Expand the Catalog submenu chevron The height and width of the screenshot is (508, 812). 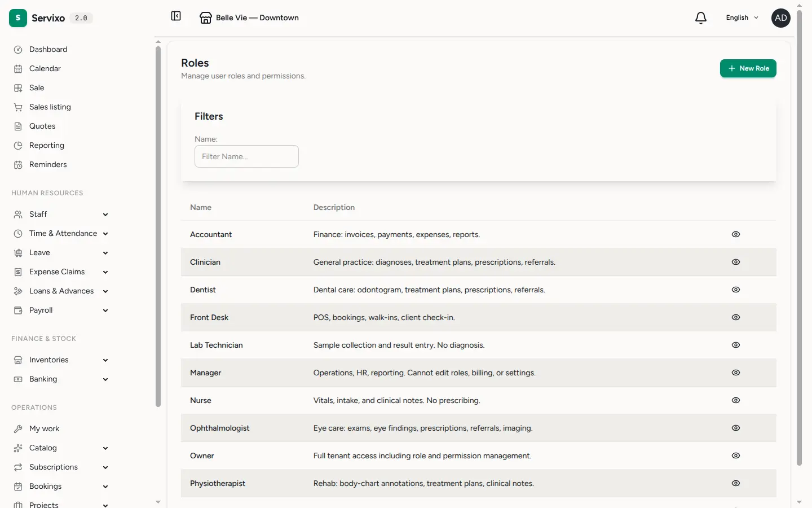pos(105,448)
